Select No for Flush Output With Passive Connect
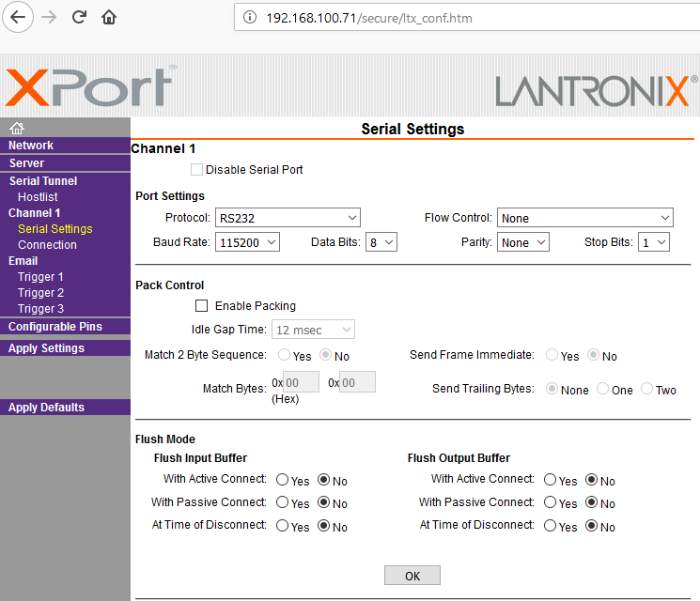 (x=592, y=502)
